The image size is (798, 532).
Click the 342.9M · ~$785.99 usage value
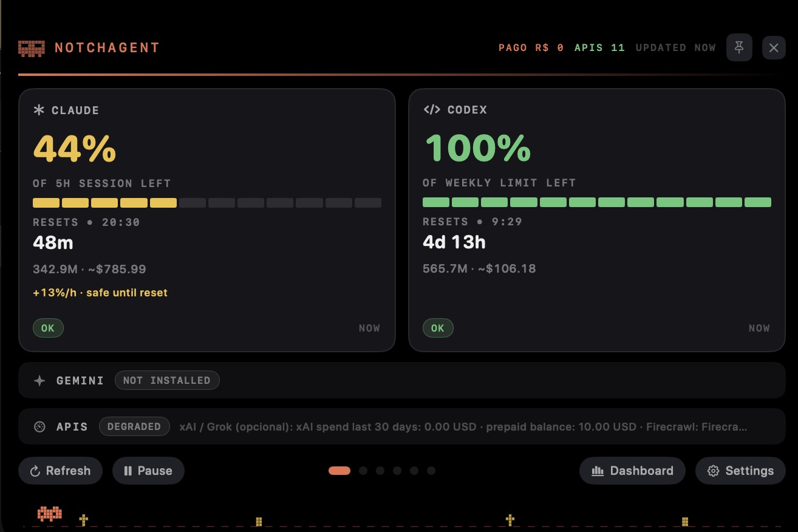[x=89, y=269]
